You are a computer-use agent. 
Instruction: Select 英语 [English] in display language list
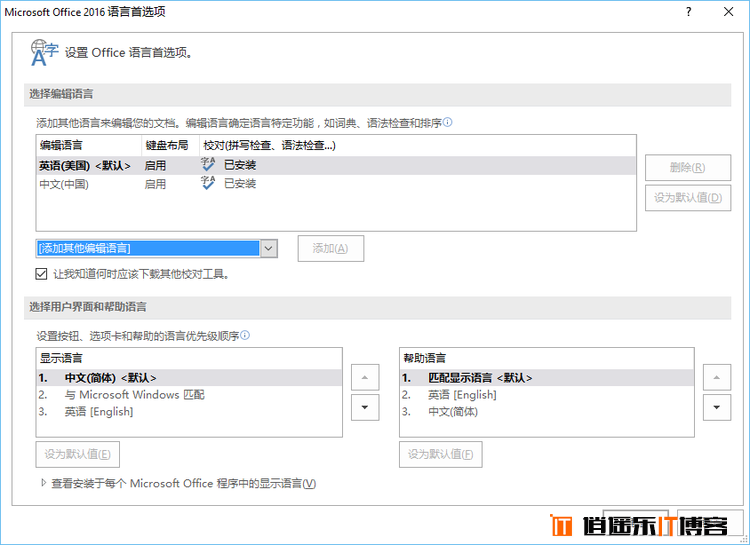pyautogui.click(x=189, y=412)
